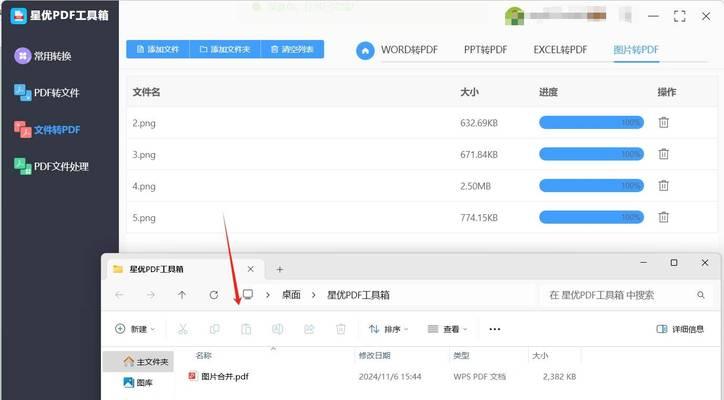Open PDF转文件 in the sidebar

pyautogui.click(x=47, y=92)
